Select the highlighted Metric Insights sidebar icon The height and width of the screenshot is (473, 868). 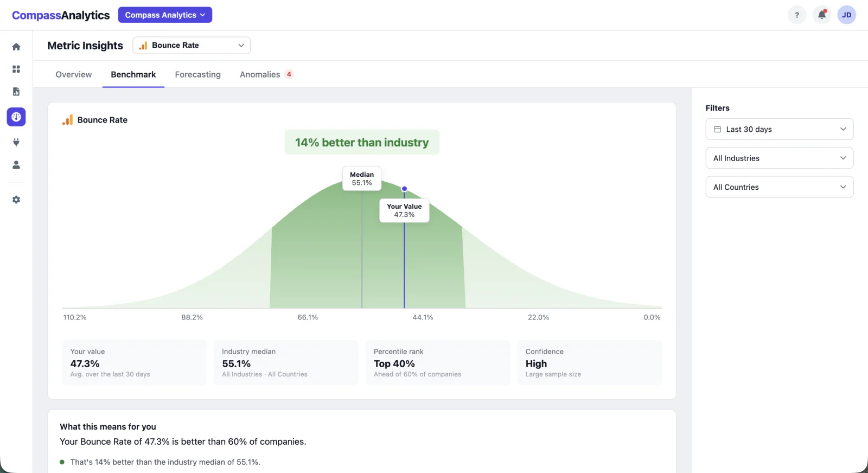[x=16, y=117]
